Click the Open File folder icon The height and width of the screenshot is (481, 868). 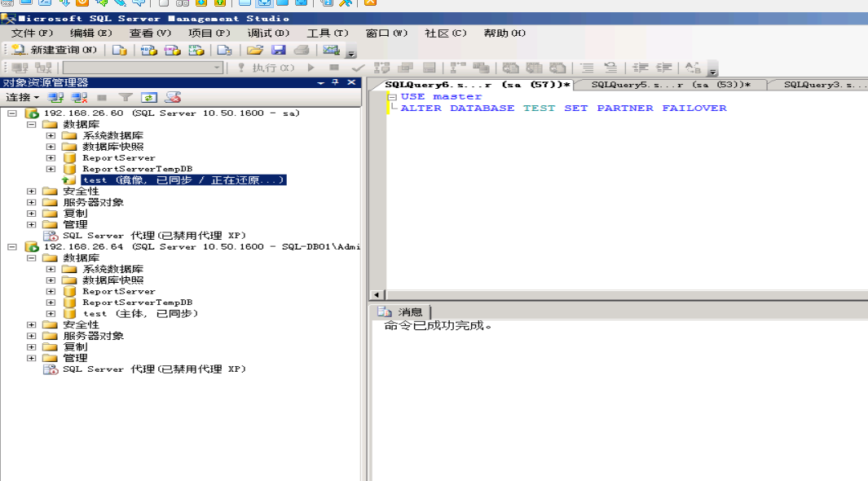[x=254, y=50]
